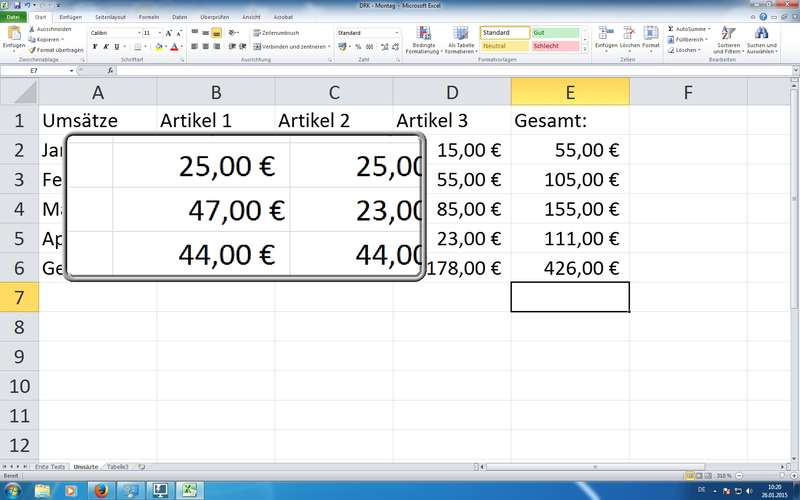Screen dimensions: 800x500
Task: Apply yellow fill color bucket
Action: coord(159,46)
